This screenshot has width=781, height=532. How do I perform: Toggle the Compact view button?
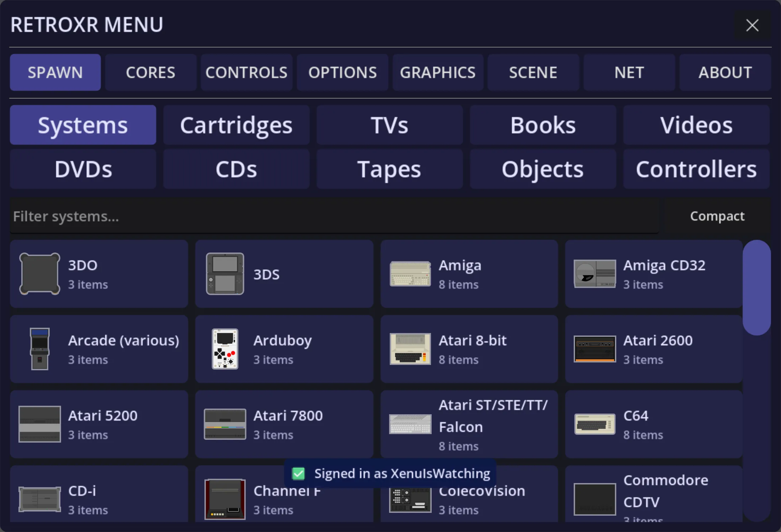717,216
